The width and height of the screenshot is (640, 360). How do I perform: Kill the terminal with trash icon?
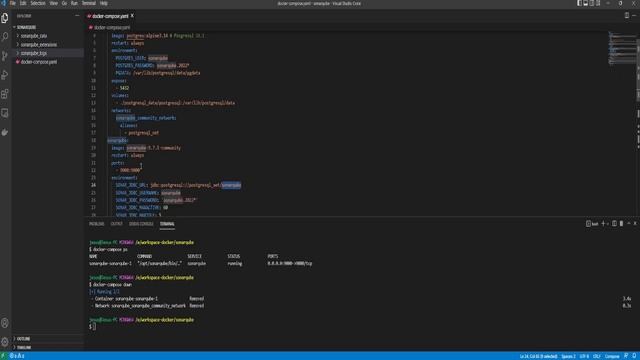pos(621,224)
